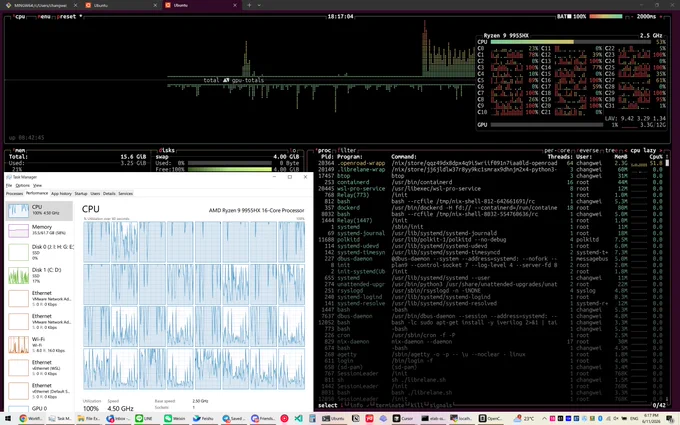Image resolution: width=680 pixels, height=425 pixels.
Task: Switch to Task Manager taskbar button
Action: 60,418
